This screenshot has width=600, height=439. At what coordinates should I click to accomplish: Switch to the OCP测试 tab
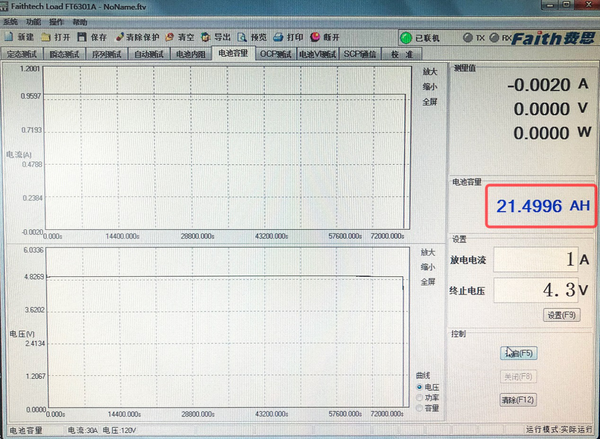click(x=275, y=54)
